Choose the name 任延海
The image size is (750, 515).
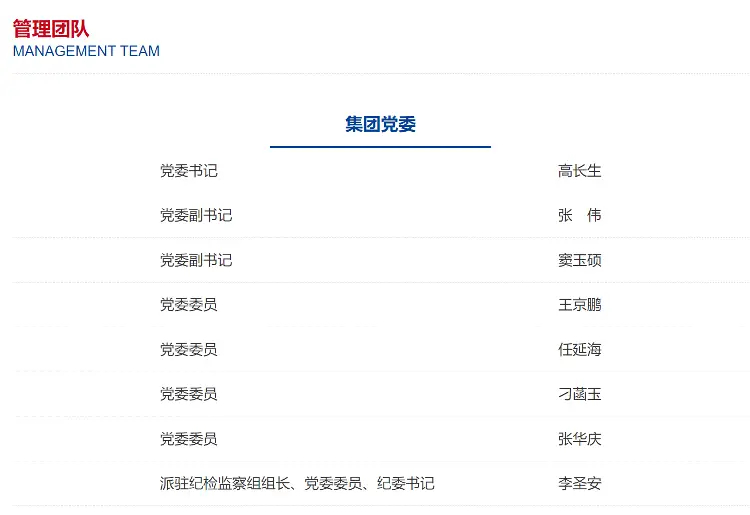coord(580,349)
